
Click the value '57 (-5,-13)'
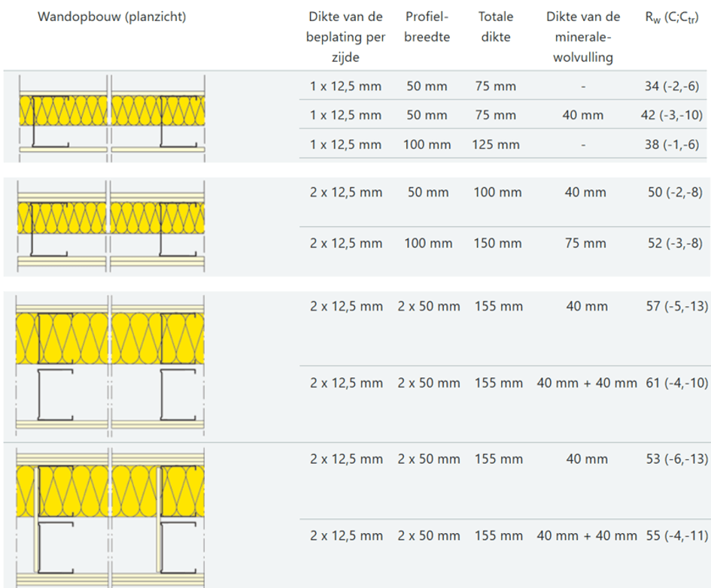pos(677,306)
